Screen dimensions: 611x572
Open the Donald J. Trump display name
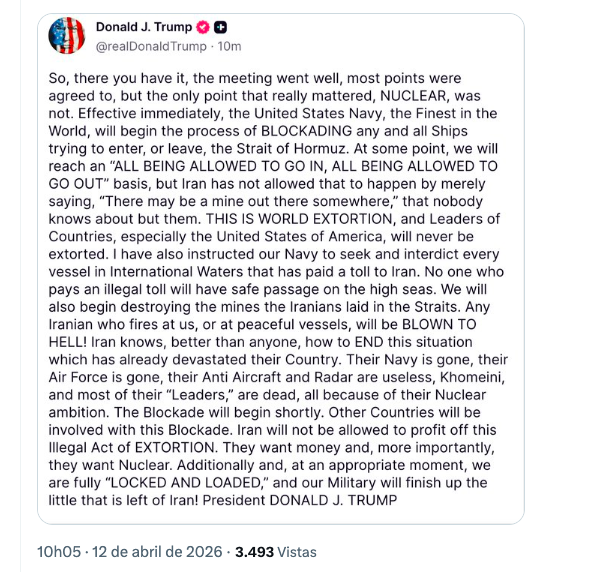[x=144, y=26]
